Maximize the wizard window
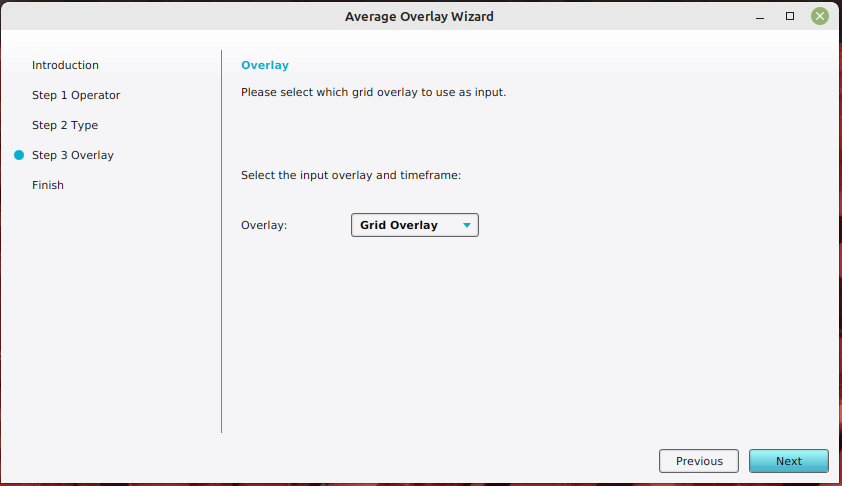842x486 pixels. click(790, 16)
